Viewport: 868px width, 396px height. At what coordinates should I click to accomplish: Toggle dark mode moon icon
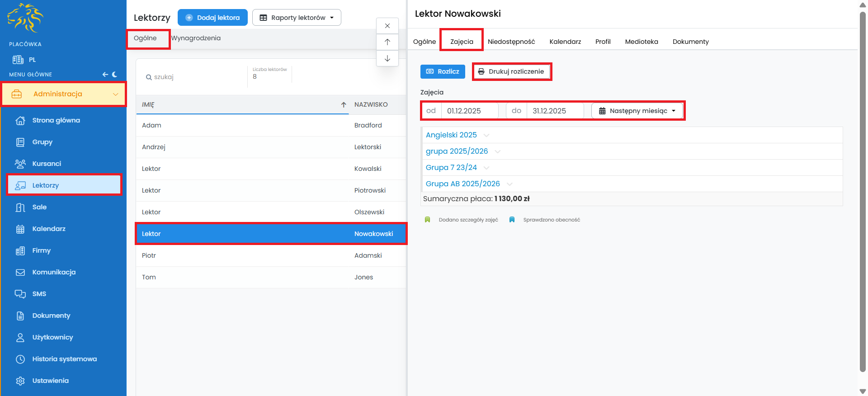(x=114, y=74)
